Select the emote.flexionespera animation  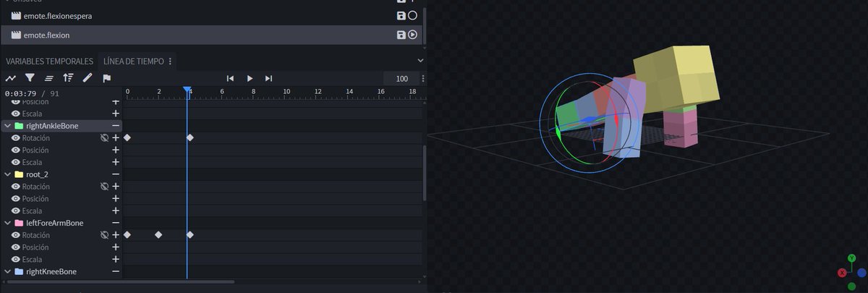point(210,15)
